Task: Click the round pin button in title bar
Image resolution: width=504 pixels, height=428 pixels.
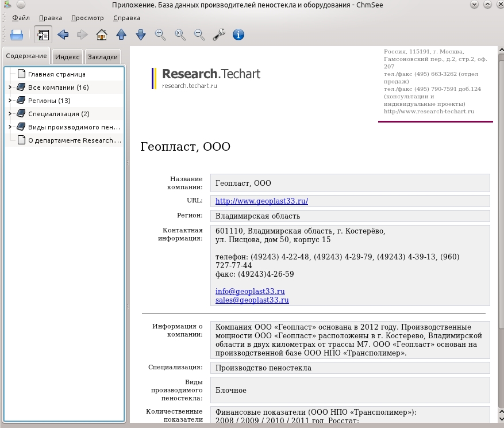Action: [21, 5]
